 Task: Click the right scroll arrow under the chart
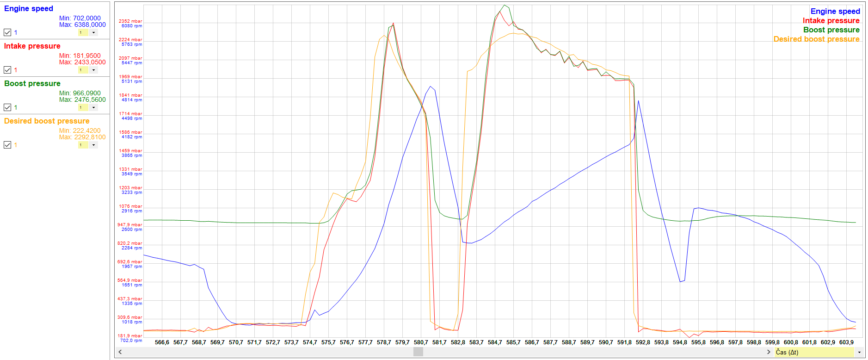pos(769,352)
